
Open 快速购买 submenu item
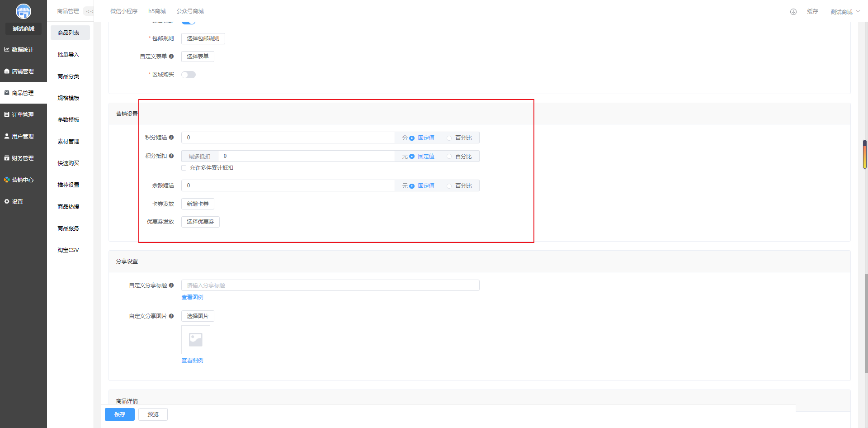(70, 163)
